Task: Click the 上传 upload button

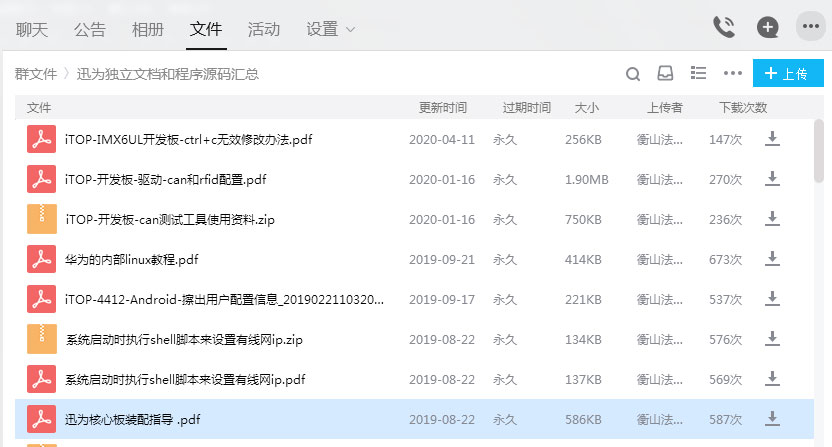Action: tap(788, 73)
